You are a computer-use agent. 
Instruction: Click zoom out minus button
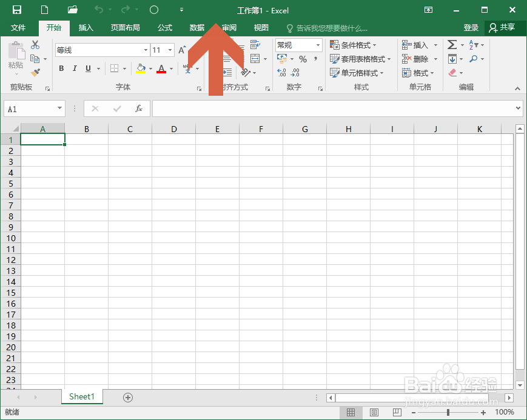[x=414, y=413]
